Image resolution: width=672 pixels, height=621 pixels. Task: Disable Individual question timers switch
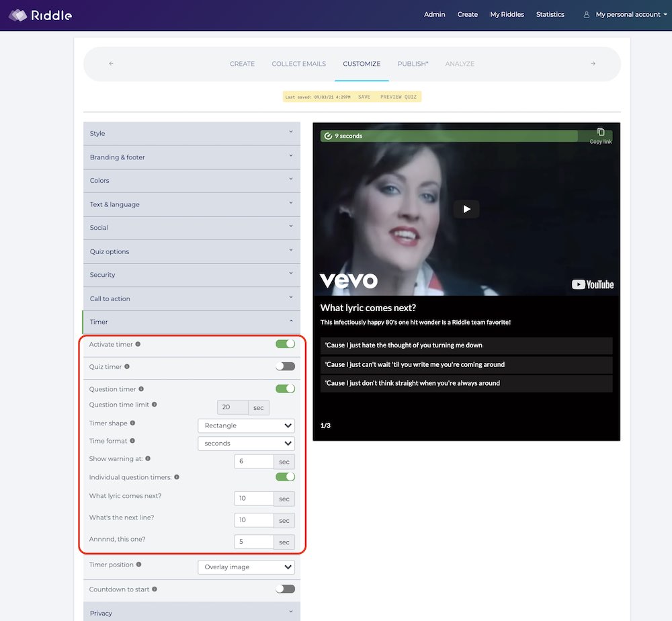[285, 477]
